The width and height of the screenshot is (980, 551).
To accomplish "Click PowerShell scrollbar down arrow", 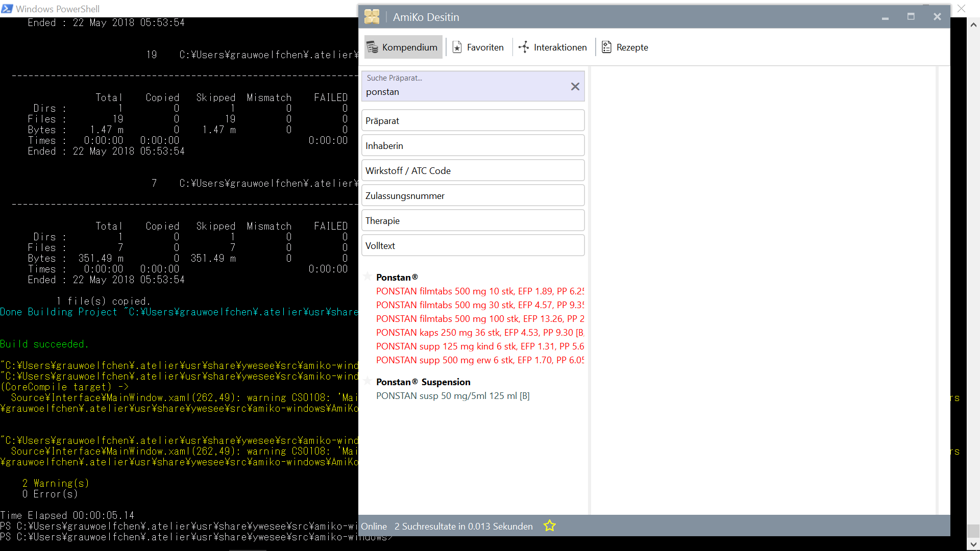I will point(973,544).
